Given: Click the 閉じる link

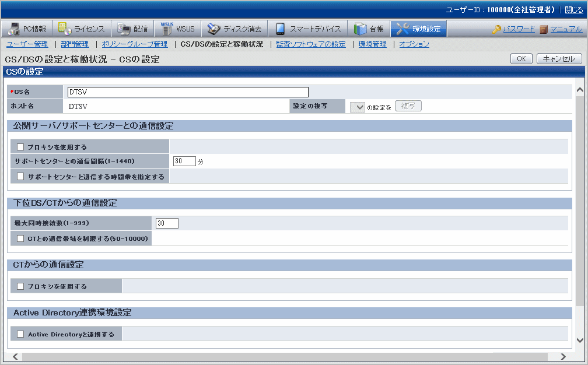Looking at the screenshot, I should [574, 10].
